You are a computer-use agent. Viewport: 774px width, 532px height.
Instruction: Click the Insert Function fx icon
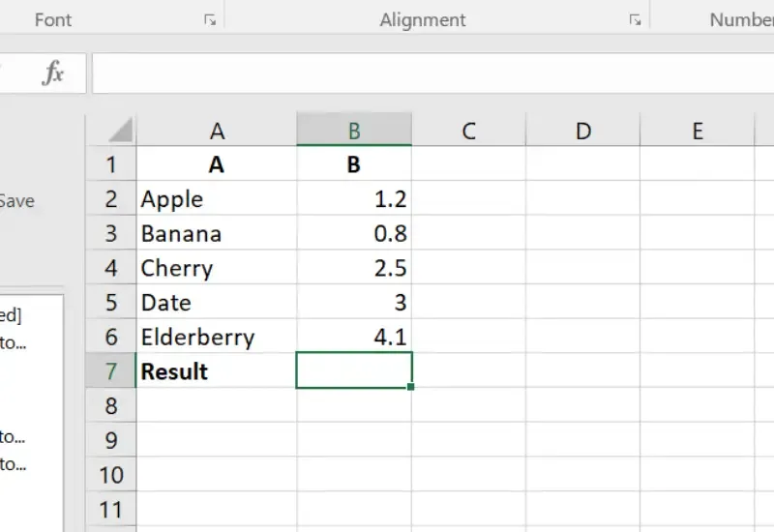point(53,74)
